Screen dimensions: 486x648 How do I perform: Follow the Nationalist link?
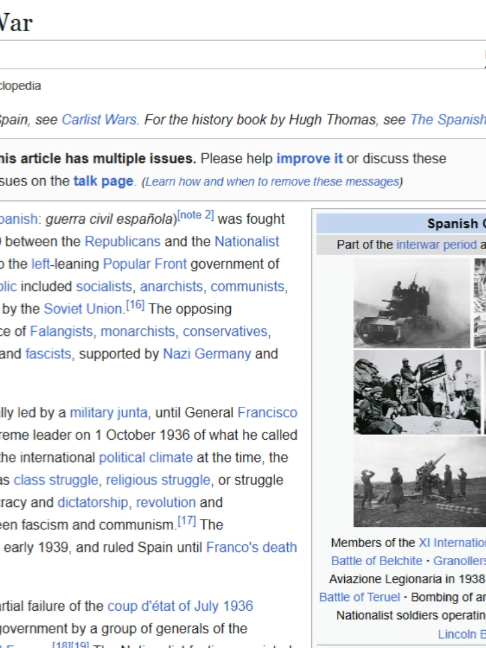(247, 241)
